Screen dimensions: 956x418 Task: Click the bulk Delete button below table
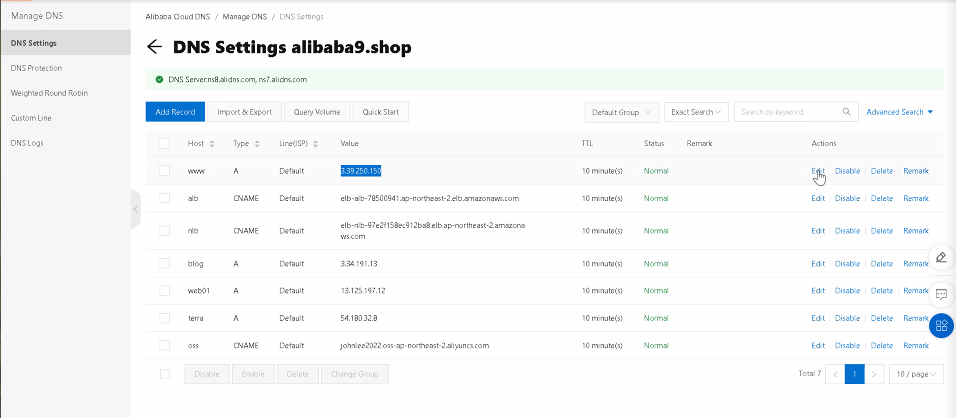[298, 374]
